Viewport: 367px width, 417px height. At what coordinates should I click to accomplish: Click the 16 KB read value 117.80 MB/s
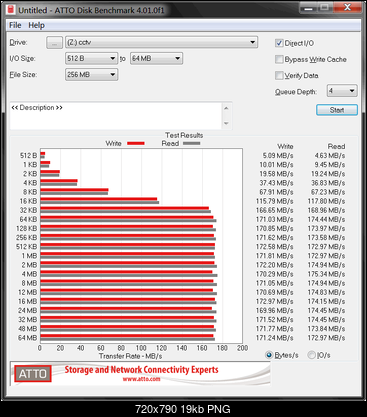coord(326,201)
